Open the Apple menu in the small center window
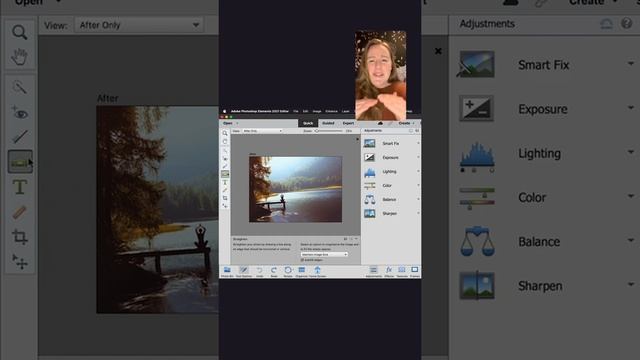This screenshot has width=640, height=360. (x=224, y=111)
